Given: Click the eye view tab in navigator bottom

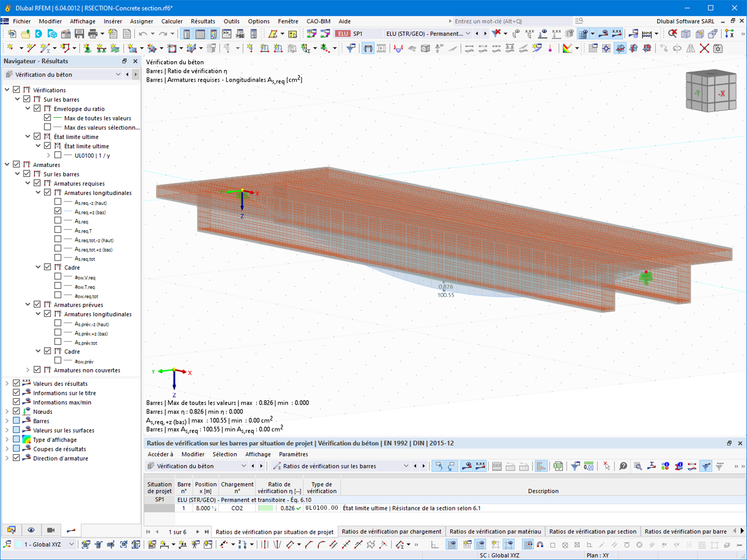Looking at the screenshot, I should [31, 530].
